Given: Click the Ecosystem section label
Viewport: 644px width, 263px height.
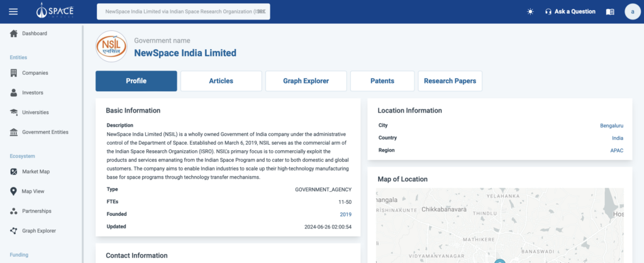Looking at the screenshot, I should coord(22,156).
